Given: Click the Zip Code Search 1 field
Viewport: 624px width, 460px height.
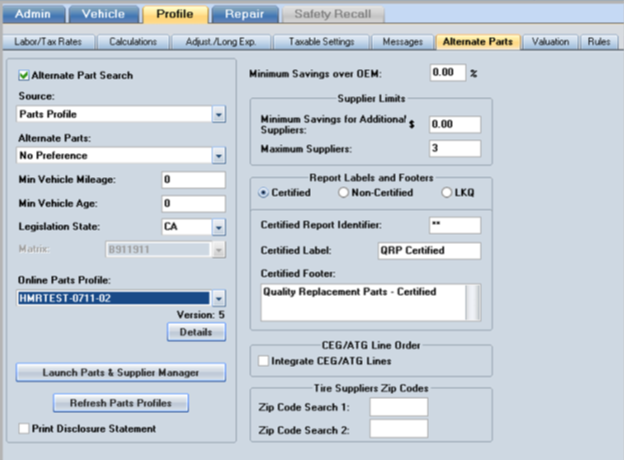Looking at the screenshot, I should click(x=398, y=407).
